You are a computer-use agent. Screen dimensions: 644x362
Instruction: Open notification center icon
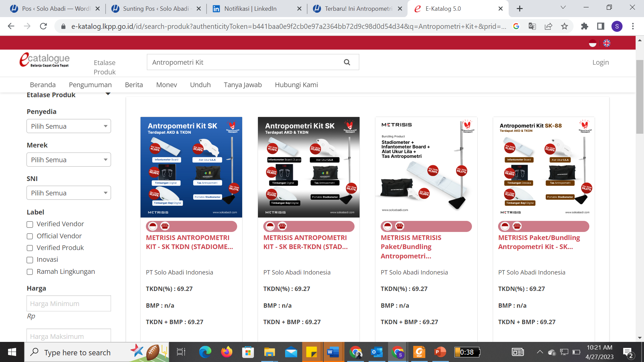(628, 352)
